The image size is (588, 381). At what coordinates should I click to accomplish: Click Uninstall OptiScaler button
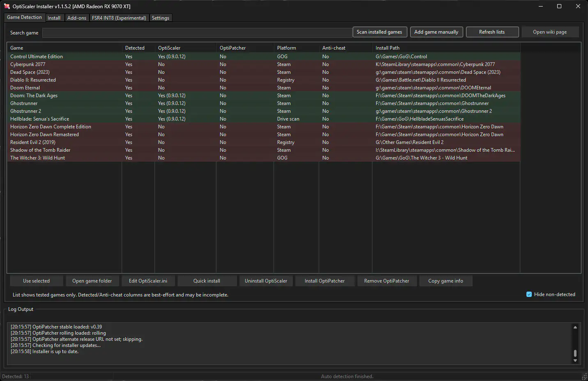pos(266,281)
